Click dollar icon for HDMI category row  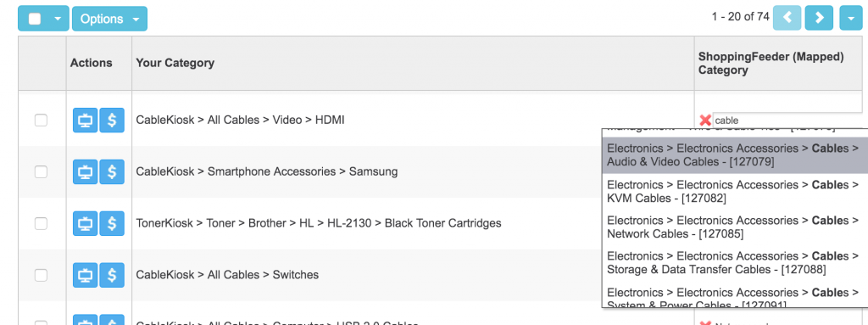112,120
